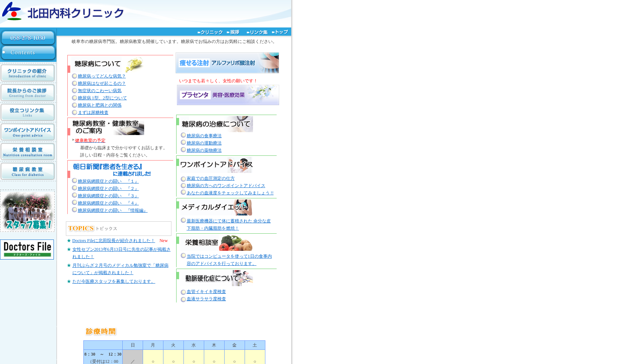Open the 役立つリンク集 sidebar button

tap(28, 112)
